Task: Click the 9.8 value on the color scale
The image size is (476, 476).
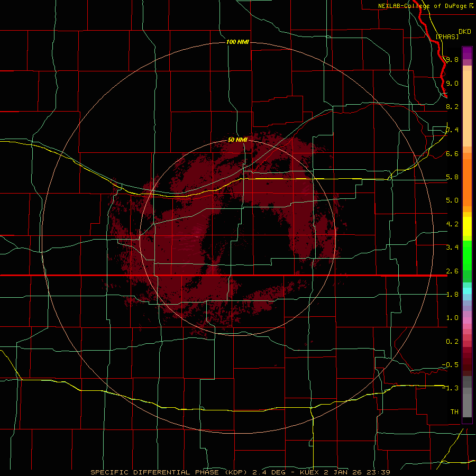Action: (452, 59)
